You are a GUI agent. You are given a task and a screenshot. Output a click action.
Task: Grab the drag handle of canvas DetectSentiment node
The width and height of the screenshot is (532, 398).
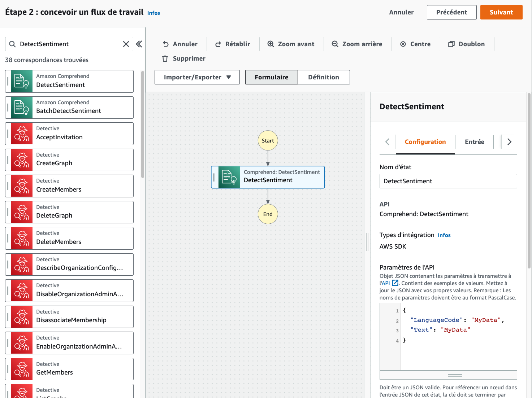[x=214, y=177]
